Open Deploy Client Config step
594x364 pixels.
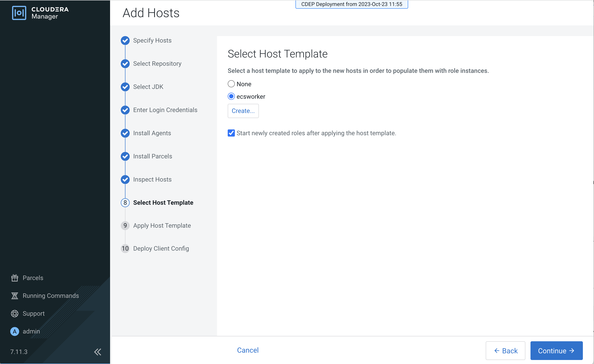161,249
